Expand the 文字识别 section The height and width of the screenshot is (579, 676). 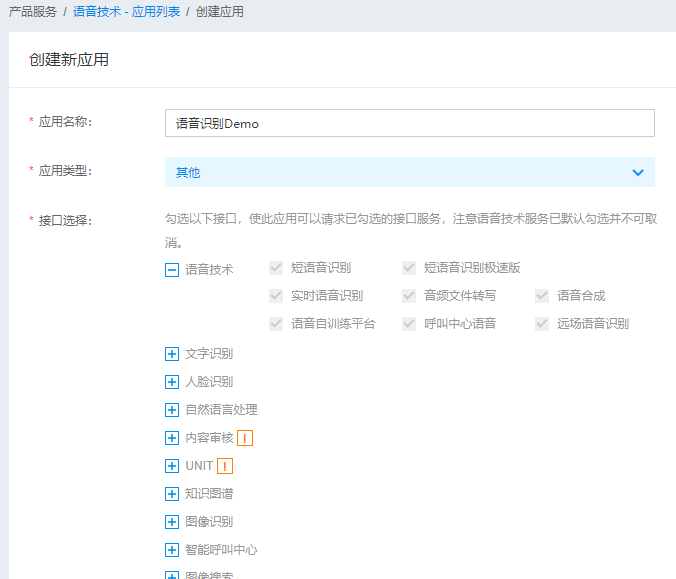coord(172,354)
